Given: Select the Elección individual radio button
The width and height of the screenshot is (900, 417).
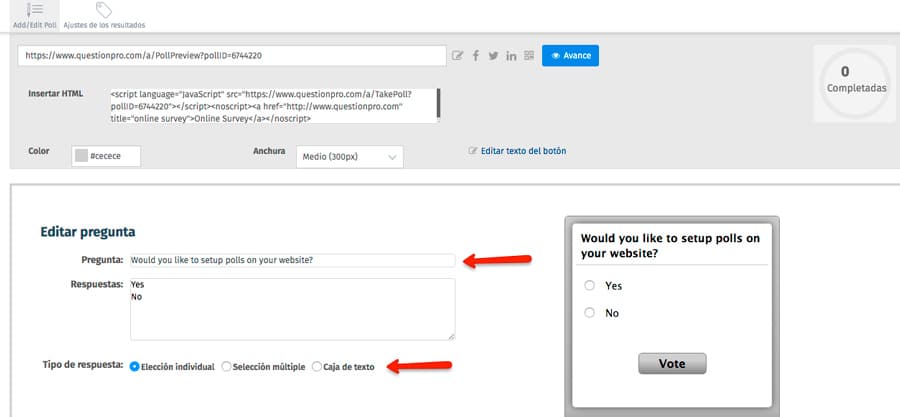Looking at the screenshot, I should pyautogui.click(x=134, y=367).
